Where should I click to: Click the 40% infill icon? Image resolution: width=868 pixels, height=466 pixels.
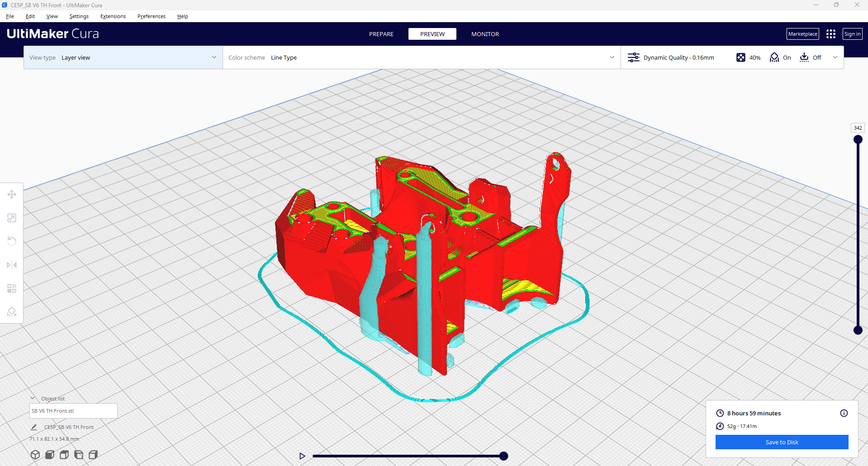741,57
